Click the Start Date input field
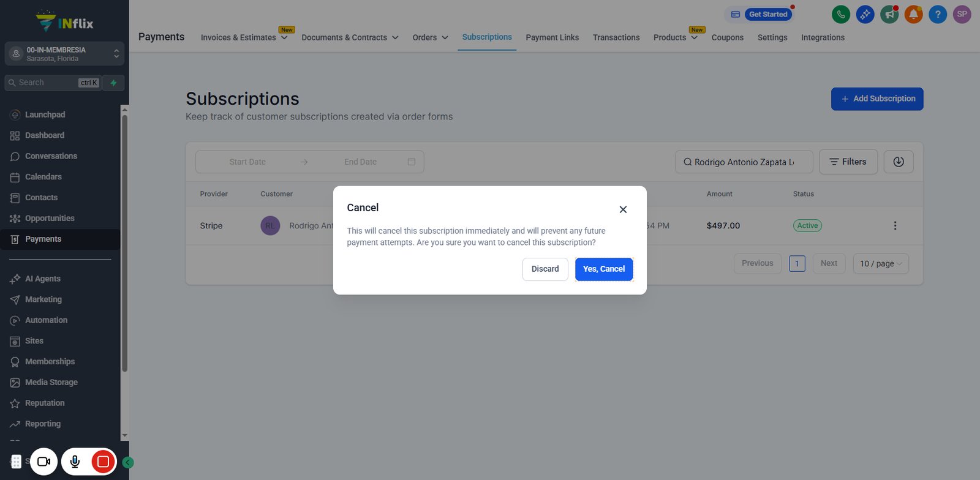980x480 pixels. 247,162
